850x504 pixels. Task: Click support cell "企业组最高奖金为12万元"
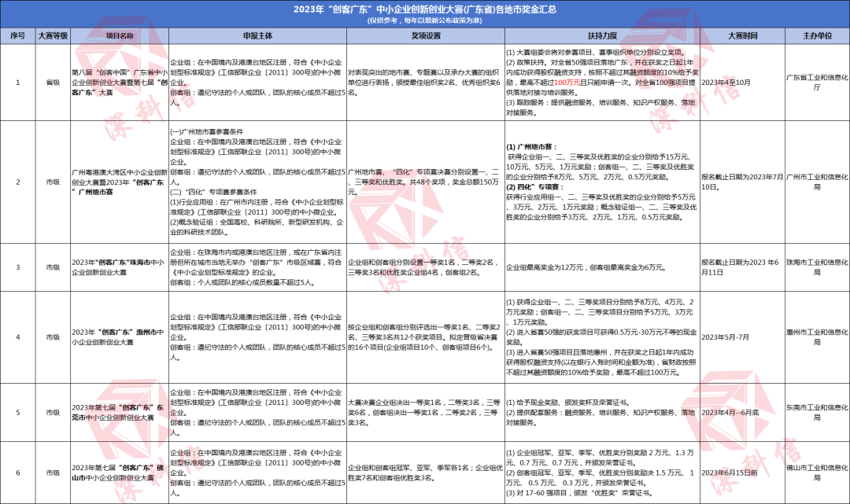pos(602,267)
